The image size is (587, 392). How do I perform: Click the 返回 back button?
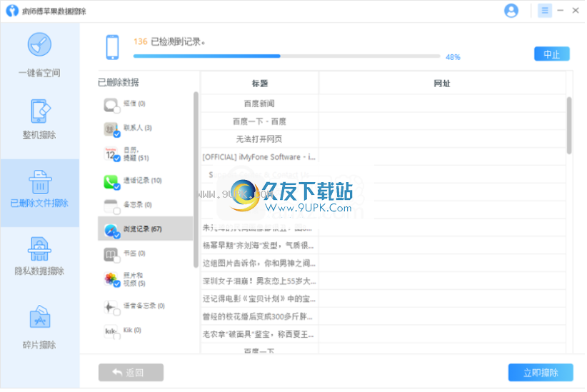click(x=131, y=373)
